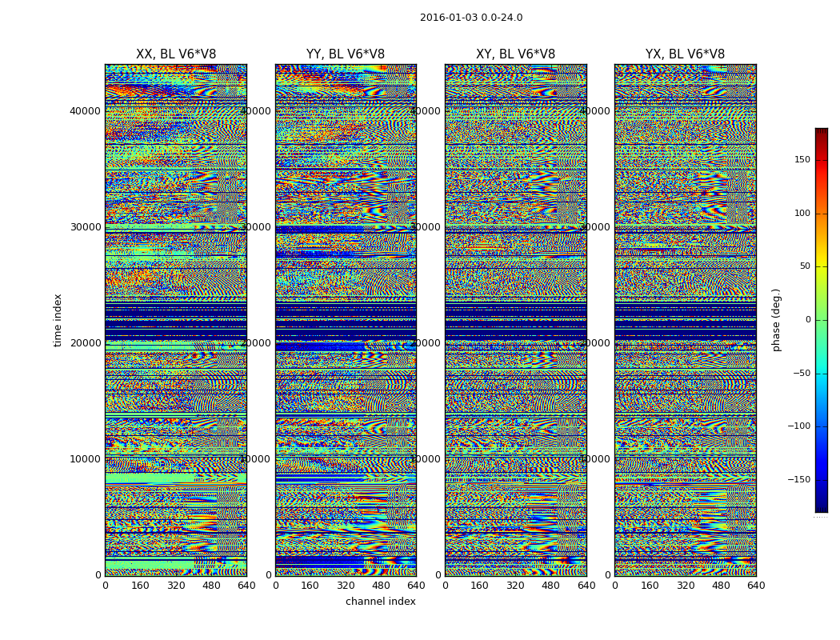
Task: Click the figure title '2016-01-03 0.0-24.0'
Action: 471,18
